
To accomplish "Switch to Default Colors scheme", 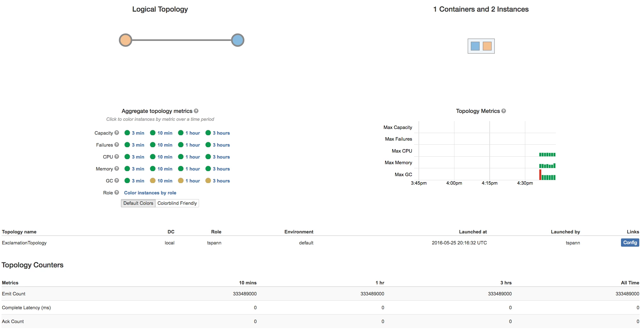I will 138,203.
